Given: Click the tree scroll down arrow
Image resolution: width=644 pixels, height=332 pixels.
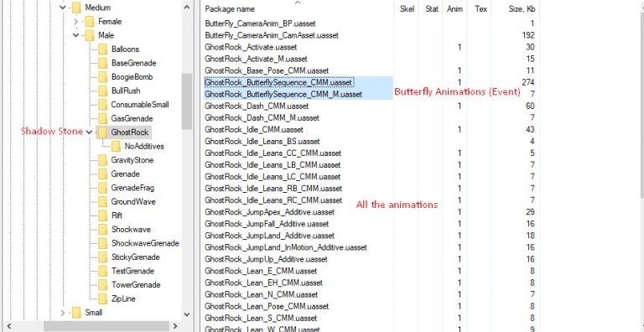Looking at the screenshot, I should pos(186,314).
